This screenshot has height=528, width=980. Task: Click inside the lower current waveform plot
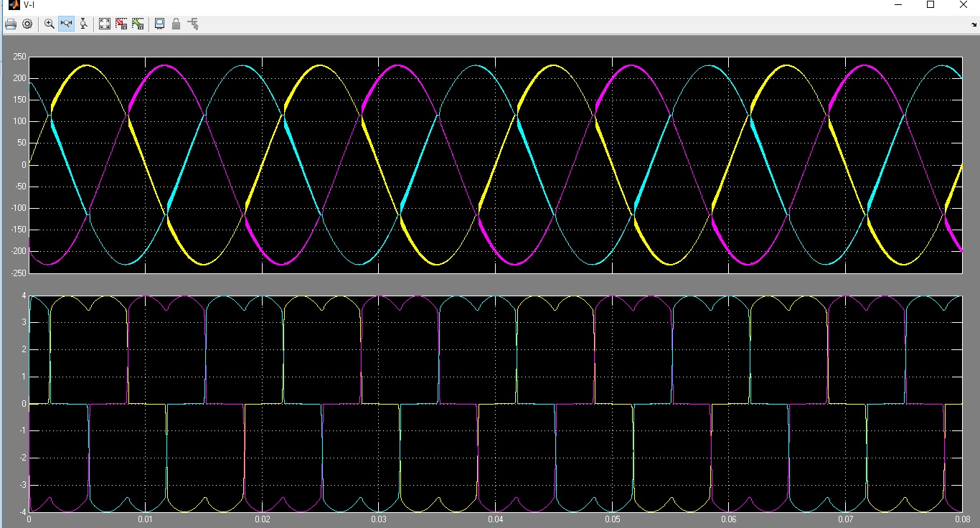(495, 403)
